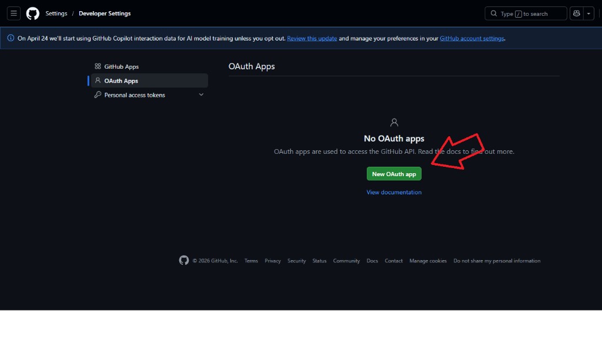Viewport: 602px width, 364px height.
Task: Open the Privacy footer link
Action: pyautogui.click(x=273, y=261)
